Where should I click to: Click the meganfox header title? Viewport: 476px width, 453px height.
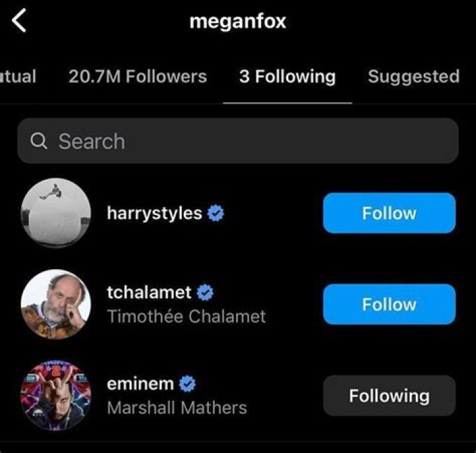coord(238,21)
